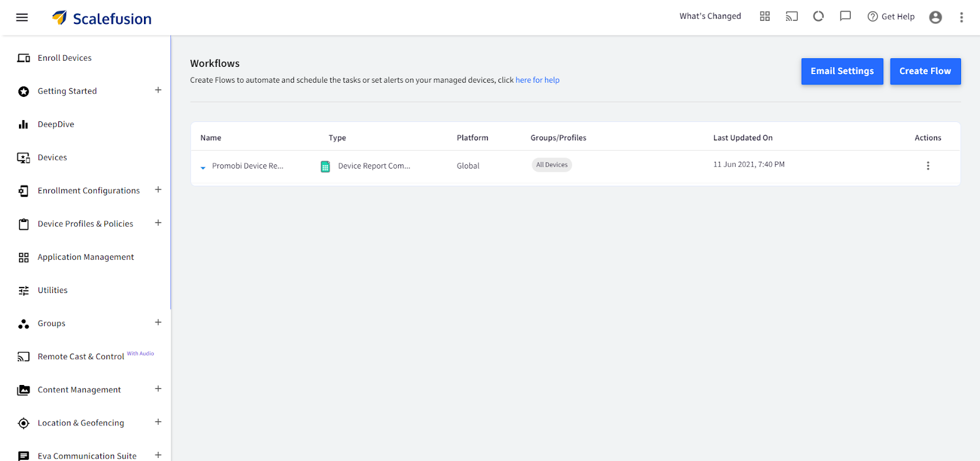Open the header vertical dots menu
980x461 pixels.
(962, 17)
